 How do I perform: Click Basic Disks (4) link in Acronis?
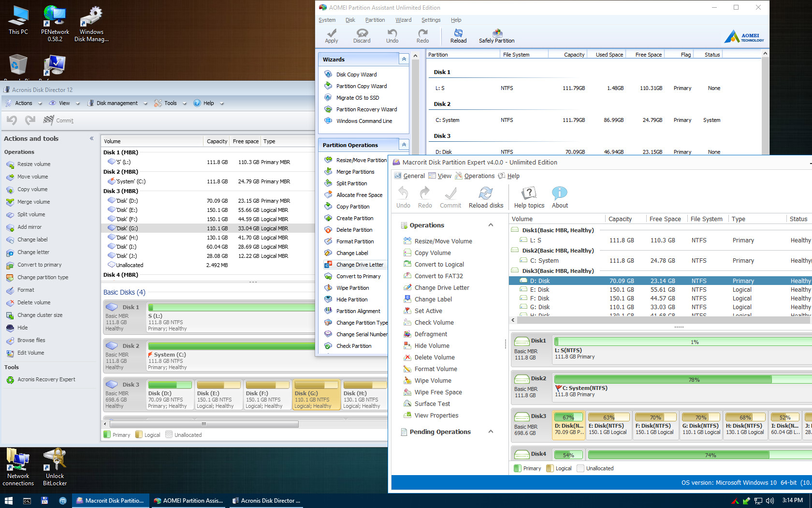[x=124, y=292]
